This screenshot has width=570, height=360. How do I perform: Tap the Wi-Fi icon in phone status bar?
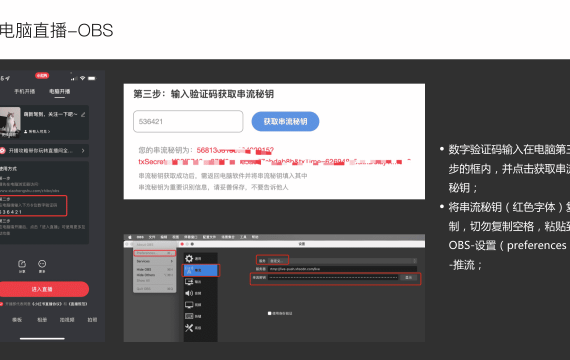[x=83, y=78]
